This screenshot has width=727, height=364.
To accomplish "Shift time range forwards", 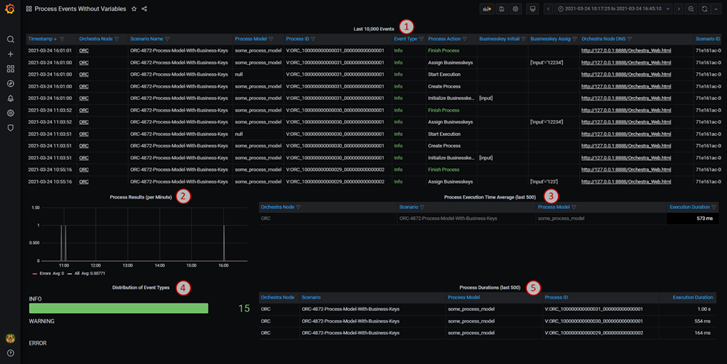I will pos(679,9).
